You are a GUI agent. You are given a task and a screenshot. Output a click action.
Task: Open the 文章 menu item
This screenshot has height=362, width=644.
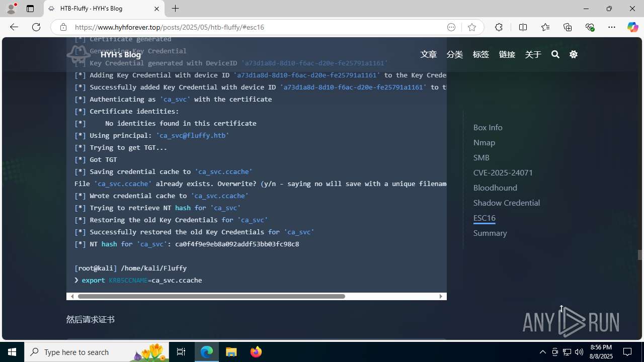pos(429,54)
